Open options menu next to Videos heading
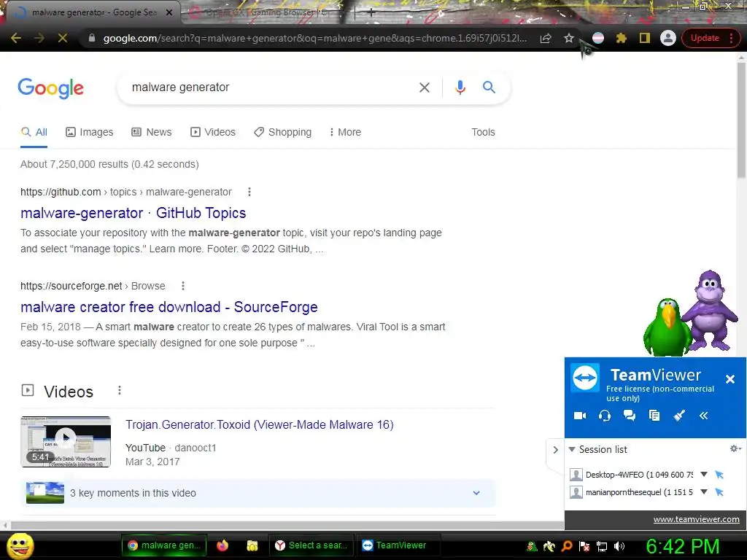 point(120,391)
